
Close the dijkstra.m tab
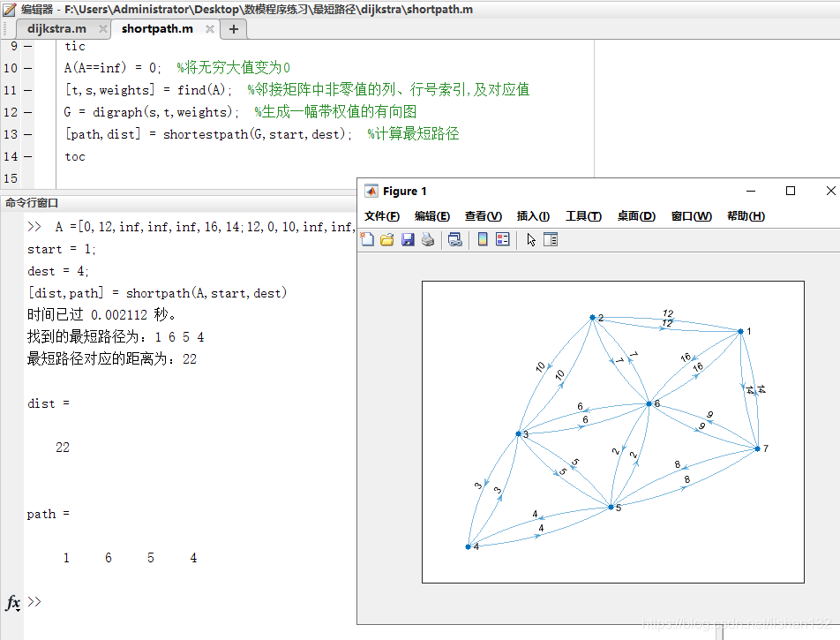point(103,29)
